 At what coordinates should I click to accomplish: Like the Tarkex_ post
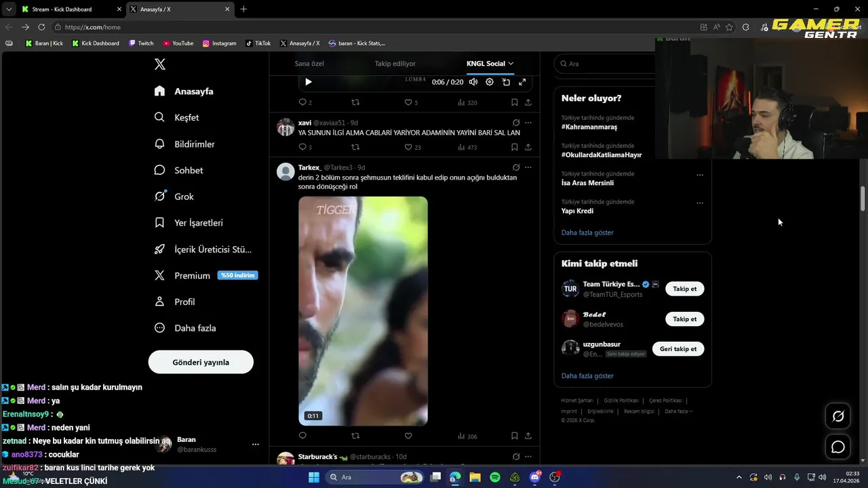click(408, 436)
